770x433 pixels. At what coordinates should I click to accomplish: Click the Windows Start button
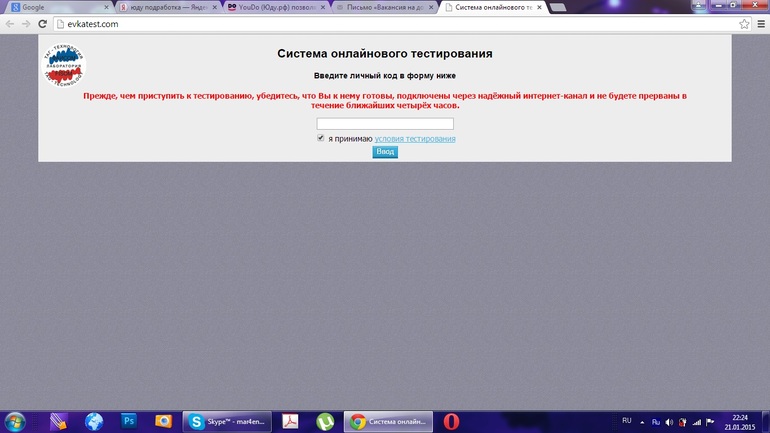point(16,422)
